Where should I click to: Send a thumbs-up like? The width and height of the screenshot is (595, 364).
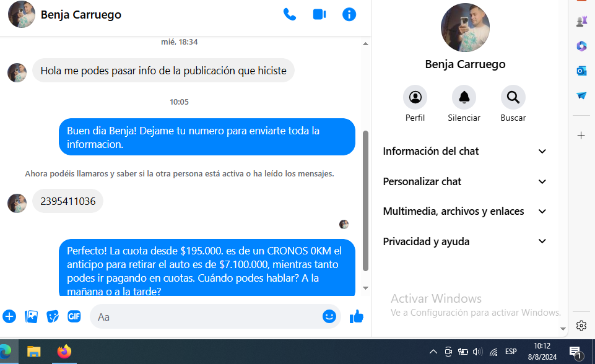(x=357, y=316)
